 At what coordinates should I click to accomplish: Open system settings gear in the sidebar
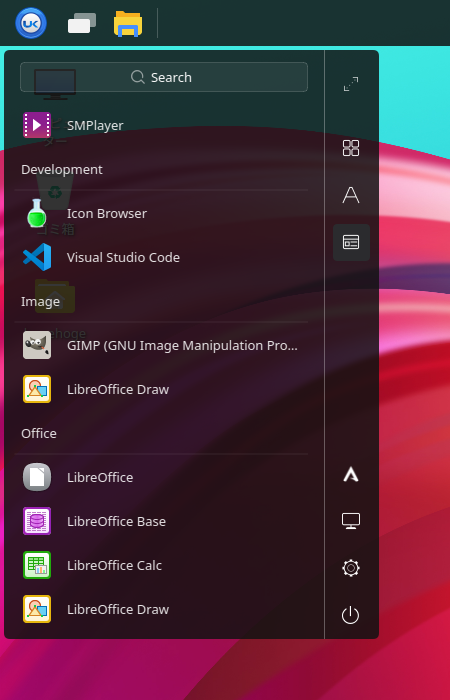pyautogui.click(x=351, y=568)
